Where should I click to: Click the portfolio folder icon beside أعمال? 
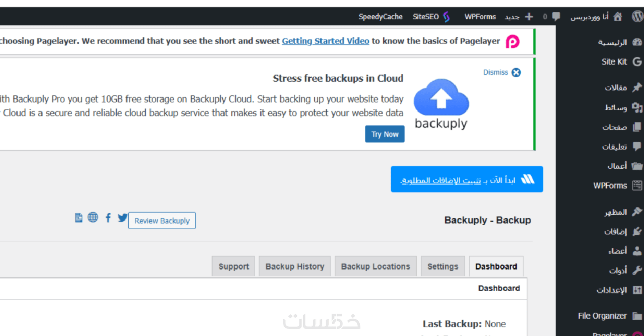click(637, 166)
